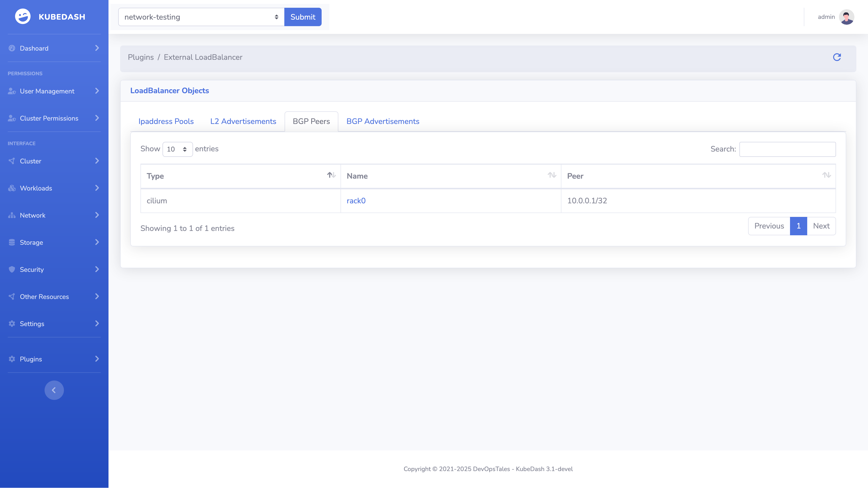868x488 pixels.
Task: Collapse the sidebar with round arrow button
Action: coord(54,390)
